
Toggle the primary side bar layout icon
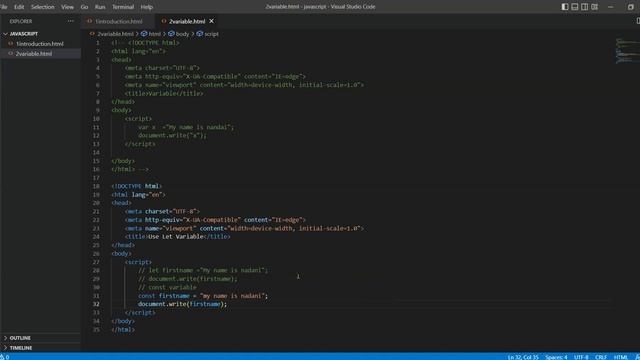coord(565,7)
